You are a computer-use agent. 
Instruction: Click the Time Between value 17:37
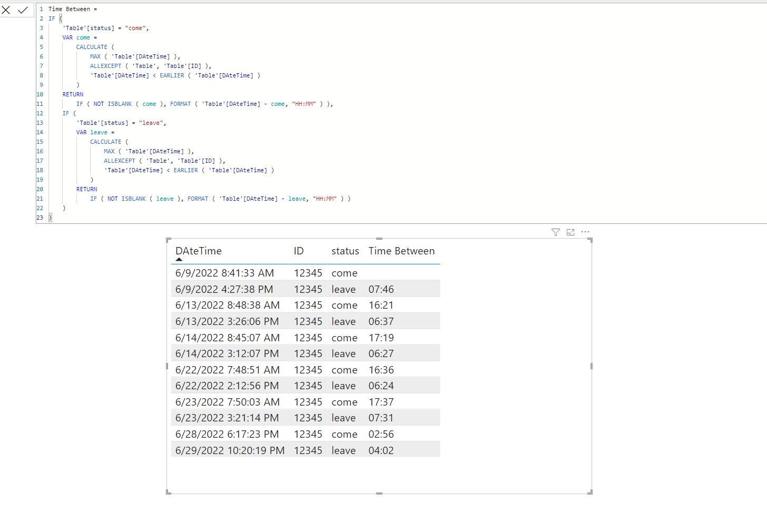point(381,402)
